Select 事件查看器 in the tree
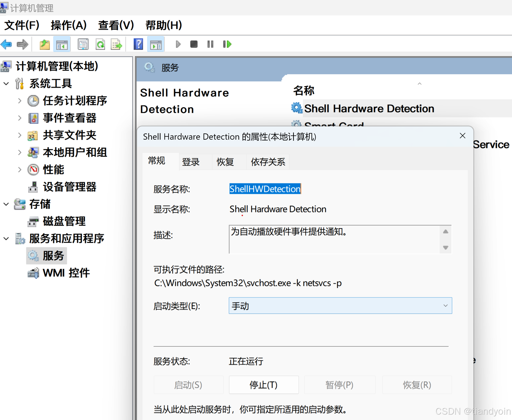This screenshot has height=420, width=512. tap(70, 118)
